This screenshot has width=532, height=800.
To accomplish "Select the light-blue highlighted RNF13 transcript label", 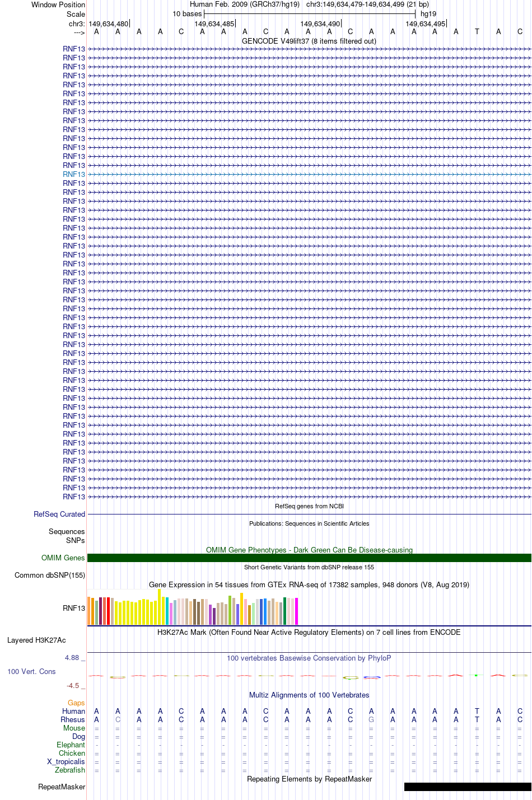I will coord(74,175).
